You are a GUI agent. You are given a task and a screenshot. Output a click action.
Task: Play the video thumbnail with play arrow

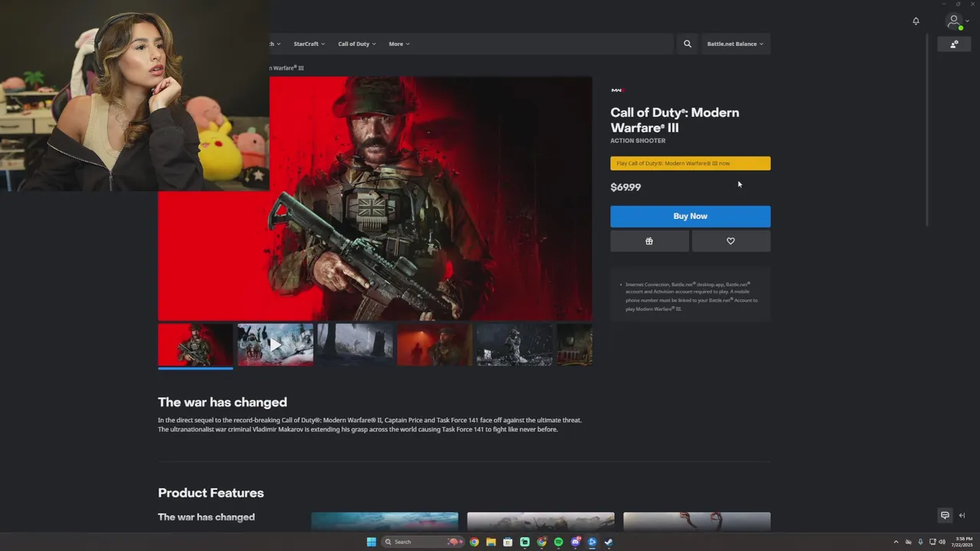tap(275, 344)
